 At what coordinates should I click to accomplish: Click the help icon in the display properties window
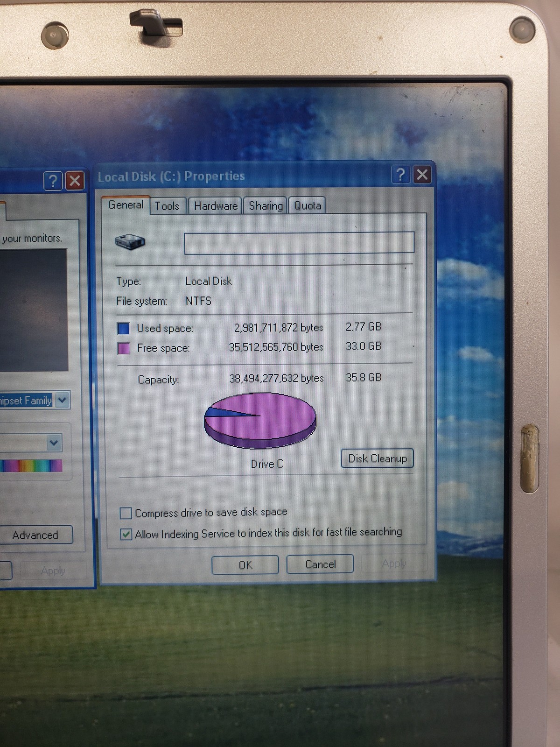53,181
